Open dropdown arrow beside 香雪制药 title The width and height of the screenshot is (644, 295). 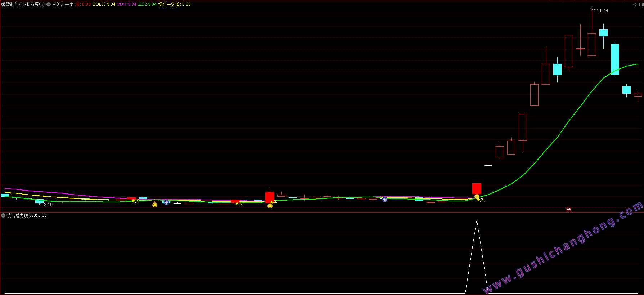(49, 4)
